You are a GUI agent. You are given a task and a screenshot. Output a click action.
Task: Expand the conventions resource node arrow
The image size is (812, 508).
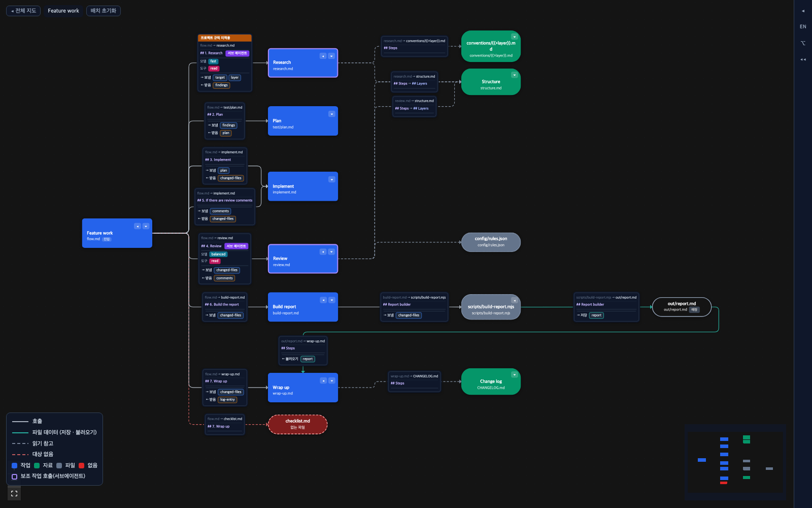click(x=514, y=37)
